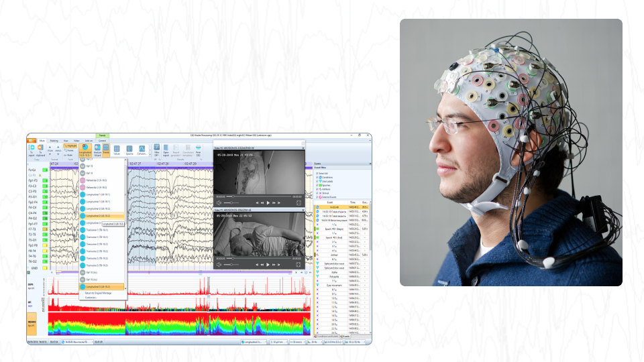Open the Marking ribbon tab
This screenshot has width=644, height=362.
pos(54,140)
